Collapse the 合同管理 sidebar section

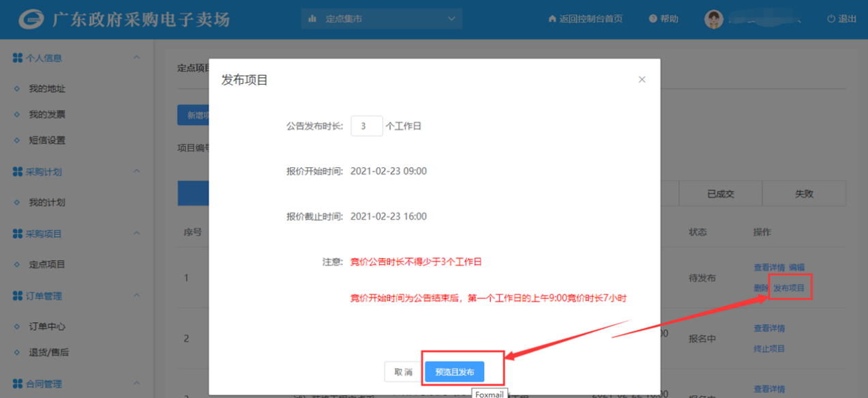[x=136, y=384]
